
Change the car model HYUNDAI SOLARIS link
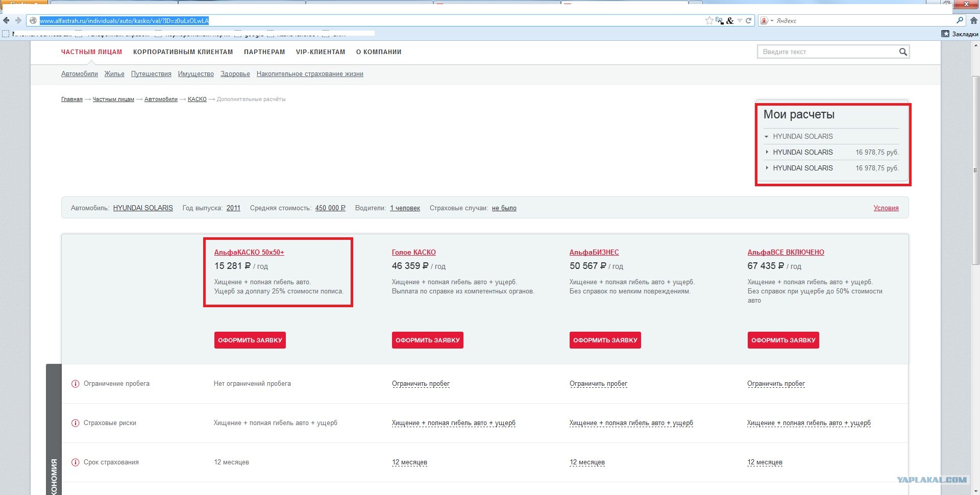(143, 208)
